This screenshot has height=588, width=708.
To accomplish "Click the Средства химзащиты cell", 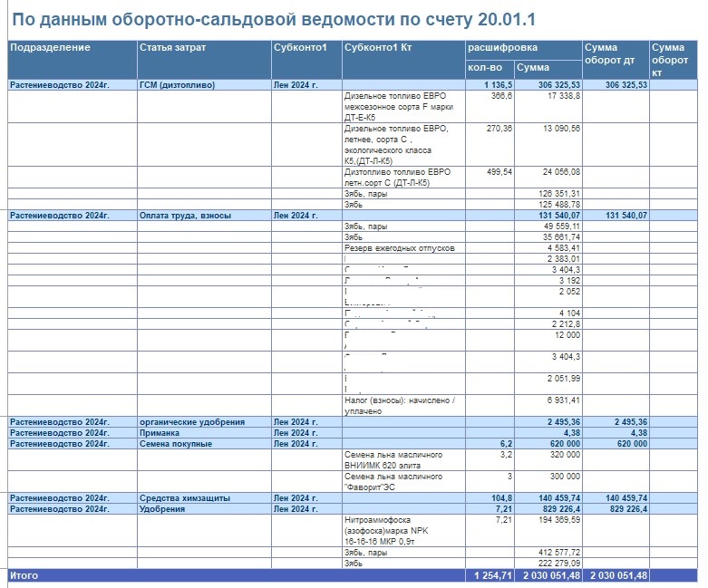I will point(184,497).
